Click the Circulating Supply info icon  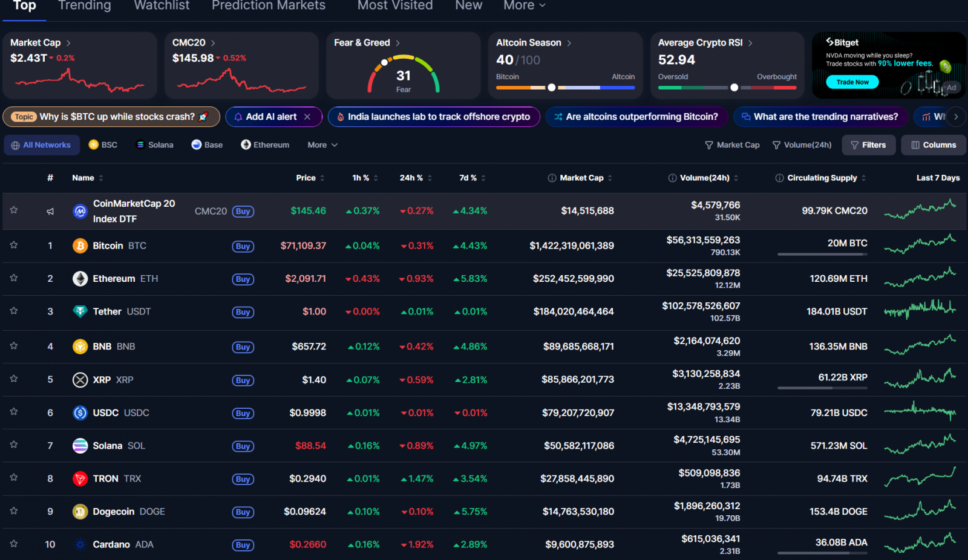pos(779,178)
